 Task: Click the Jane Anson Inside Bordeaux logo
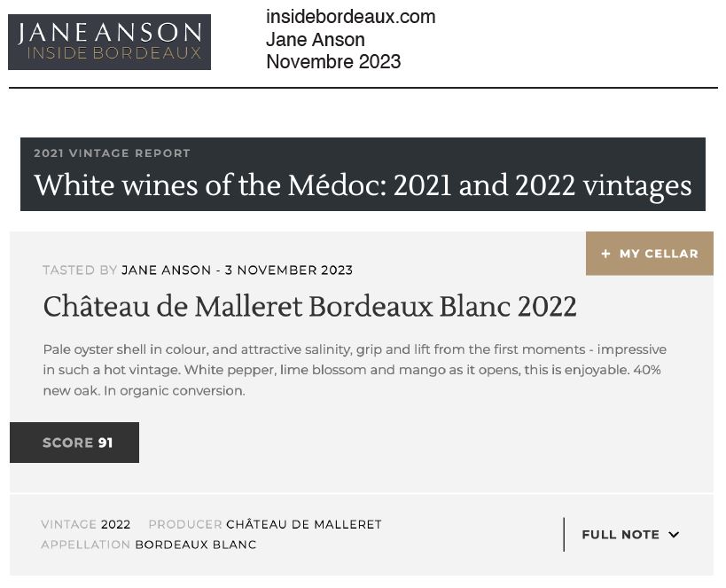(x=109, y=43)
